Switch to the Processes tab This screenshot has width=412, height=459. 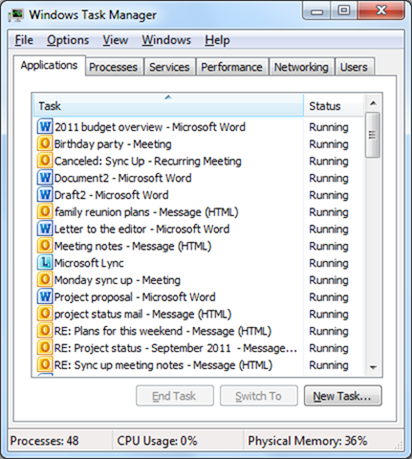[x=113, y=67]
